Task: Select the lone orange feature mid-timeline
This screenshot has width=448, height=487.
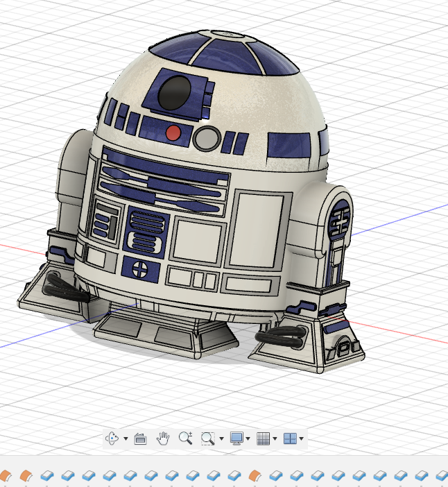Action: coord(255,475)
